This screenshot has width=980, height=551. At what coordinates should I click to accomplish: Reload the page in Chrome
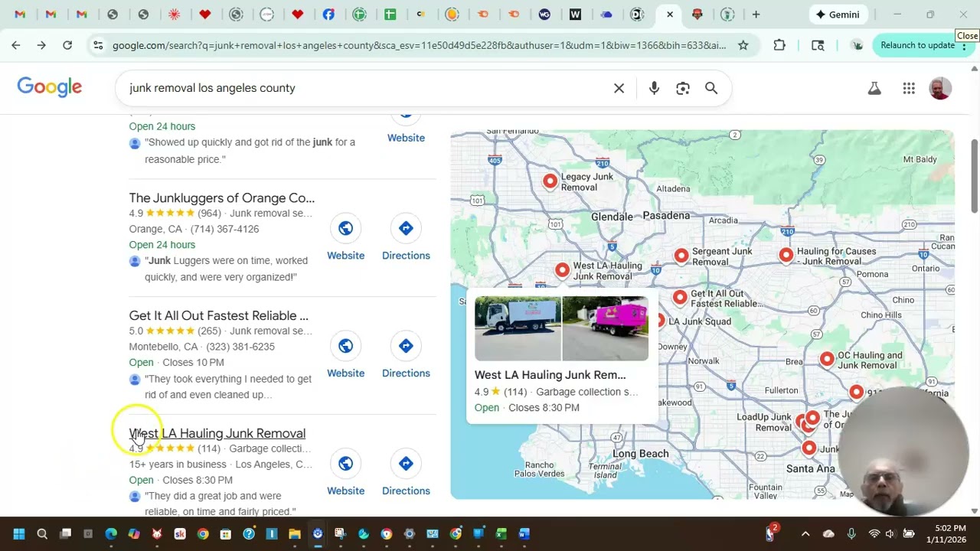pyautogui.click(x=67, y=45)
